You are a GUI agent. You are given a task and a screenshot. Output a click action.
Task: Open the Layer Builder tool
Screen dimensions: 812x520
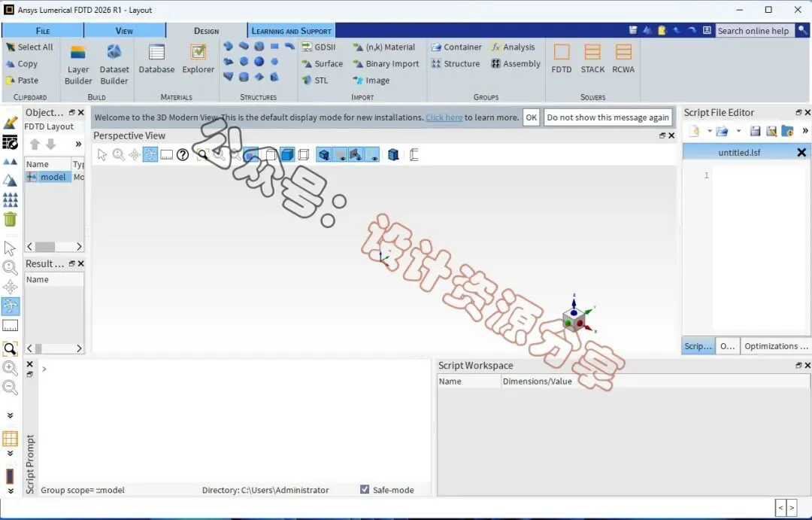[x=78, y=64]
